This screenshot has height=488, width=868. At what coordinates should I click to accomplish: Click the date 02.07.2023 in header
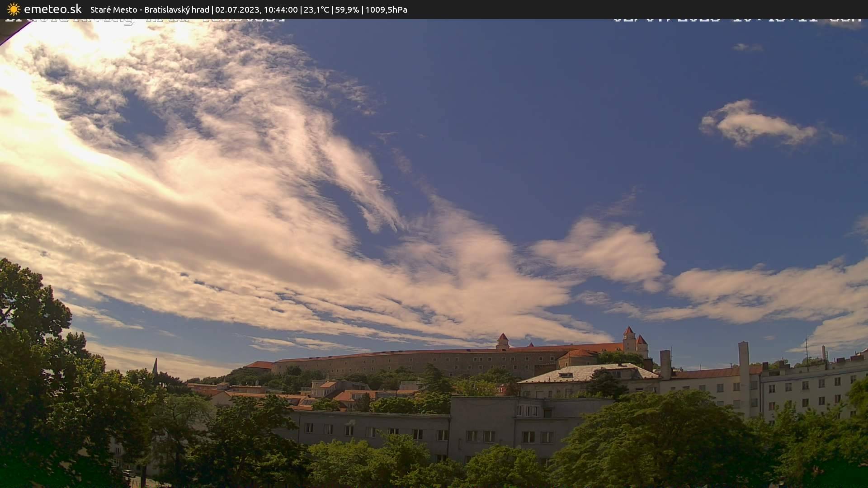click(236, 9)
